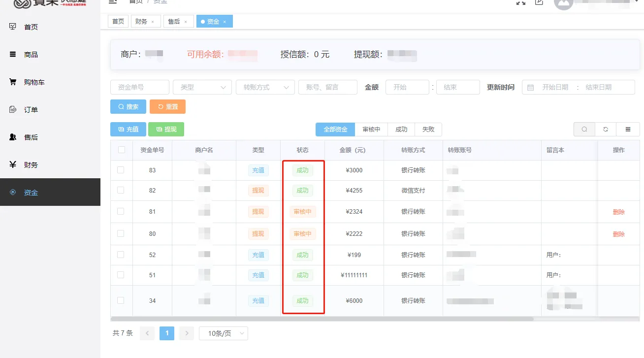Go to previous page arrow
Viewport: 644px width, 358px height.
pyautogui.click(x=147, y=333)
